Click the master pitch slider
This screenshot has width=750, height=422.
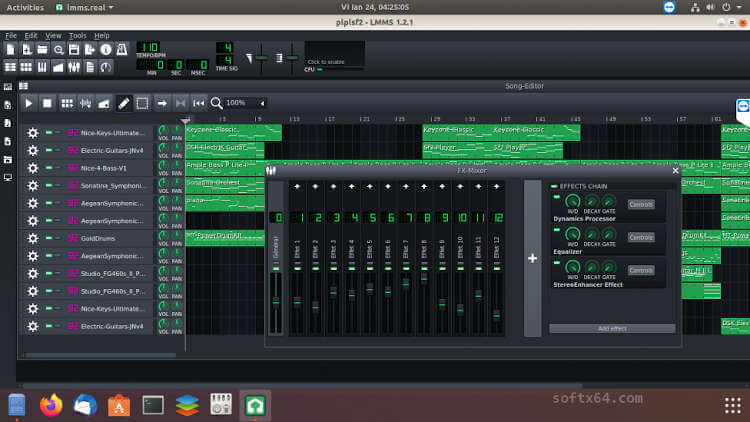pos(292,58)
